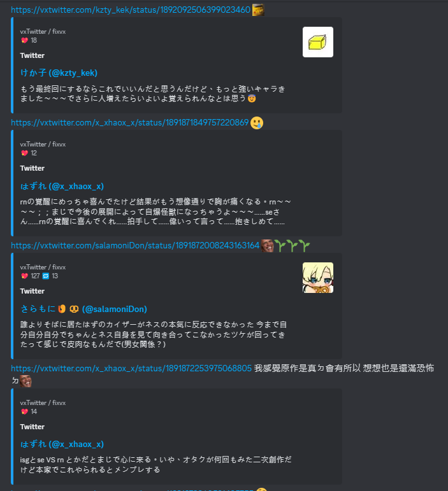Click the retweet icon next to 13

(46, 276)
